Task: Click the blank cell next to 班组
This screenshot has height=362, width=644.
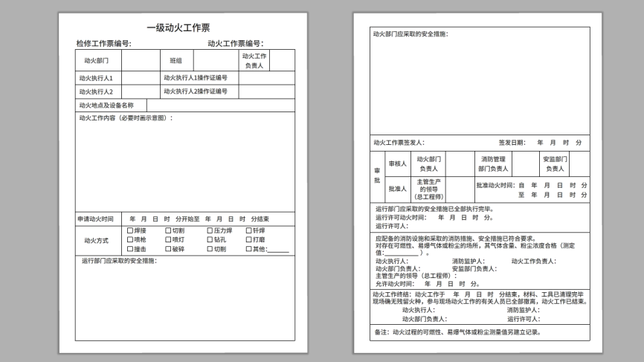Action: coord(216,61)
